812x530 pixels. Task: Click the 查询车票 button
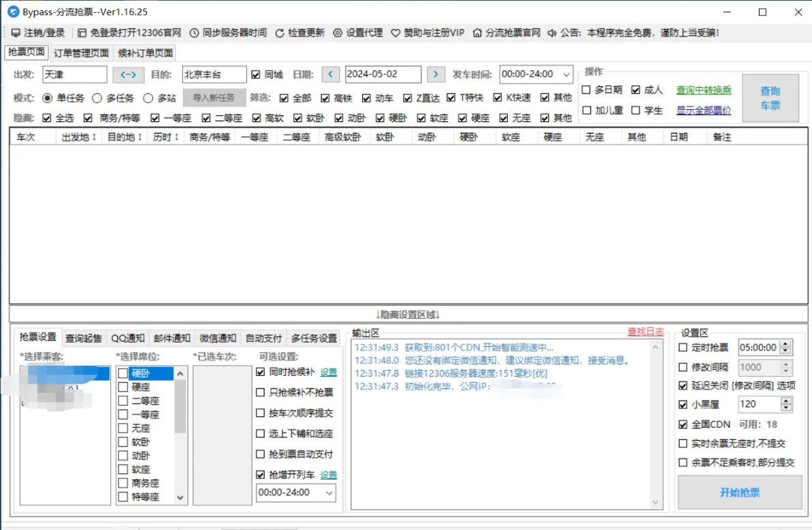(x=770, y=97)
